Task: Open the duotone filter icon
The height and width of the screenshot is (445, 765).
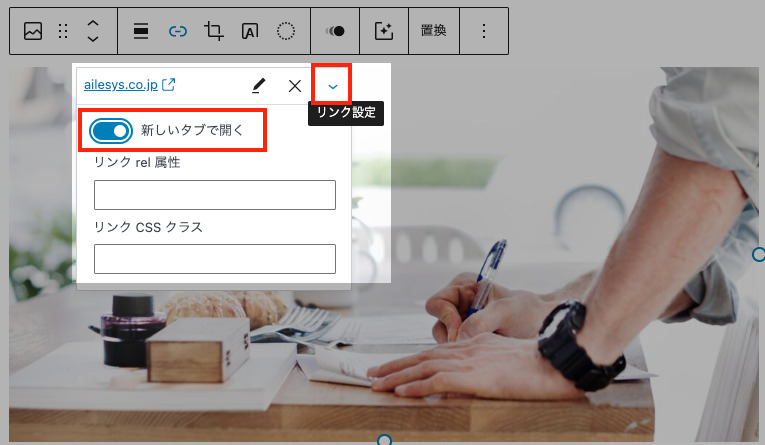Action: click(335, 31)
